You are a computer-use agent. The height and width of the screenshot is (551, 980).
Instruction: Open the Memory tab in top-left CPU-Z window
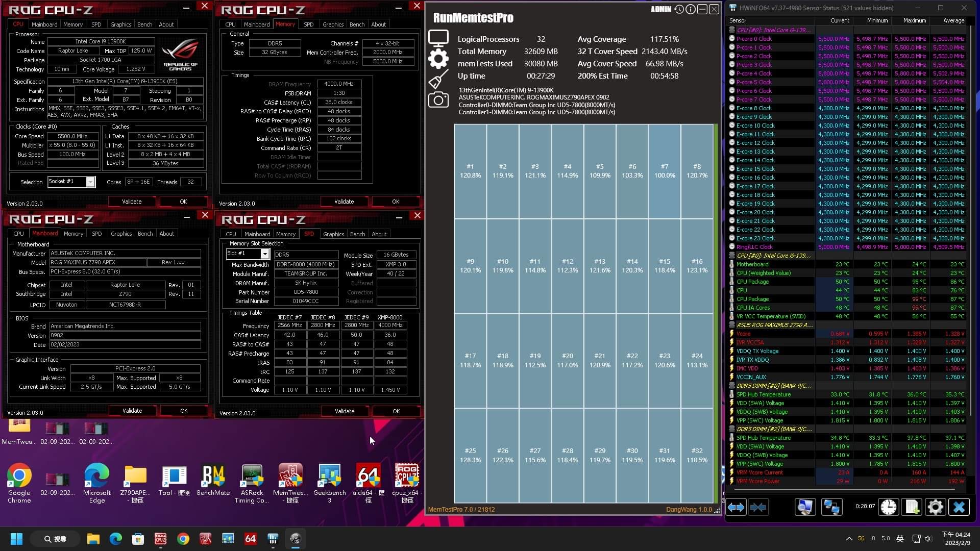[x=73, y=24]
